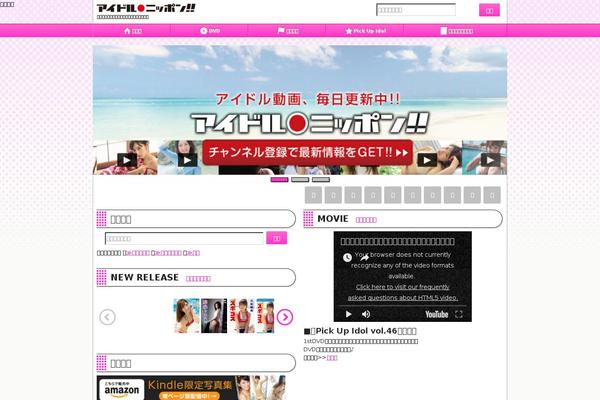Select the Pick Up Idol vol.46 heading
The image size is (600, 400).
click(x=360, y=331)
